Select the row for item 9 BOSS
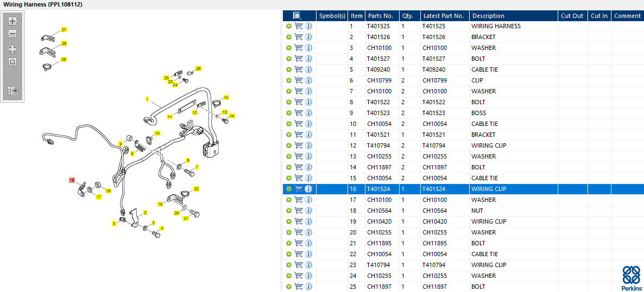Viewport: 644px width, 292px height. 463,112
